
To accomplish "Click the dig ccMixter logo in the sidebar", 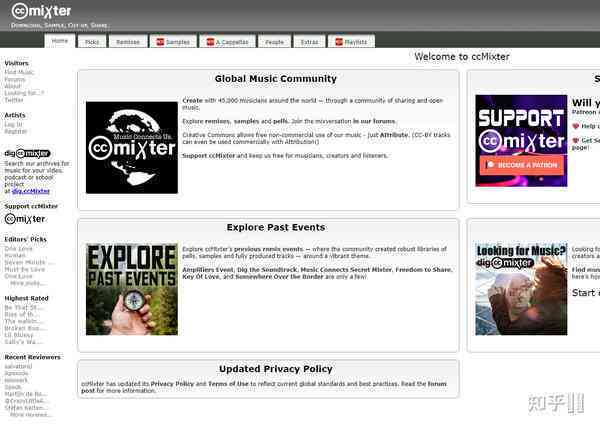I will [x=27, y=153].
